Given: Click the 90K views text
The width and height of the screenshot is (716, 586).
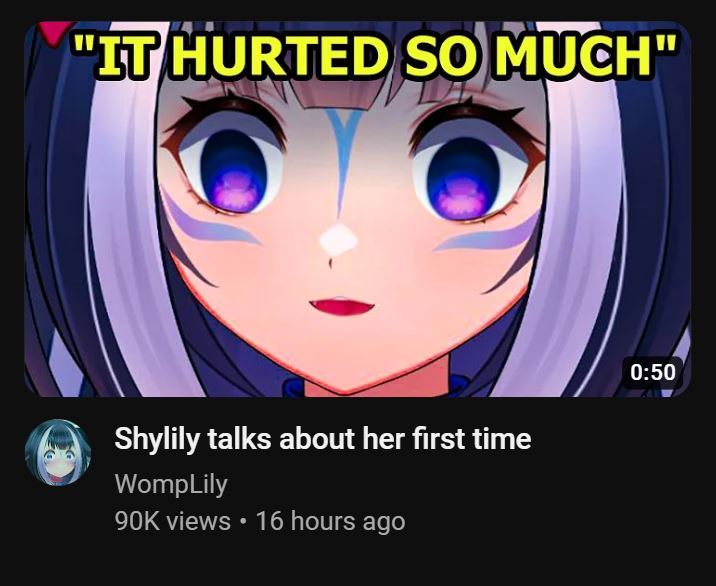Looking at the screenshot, I should pos(173,521).
